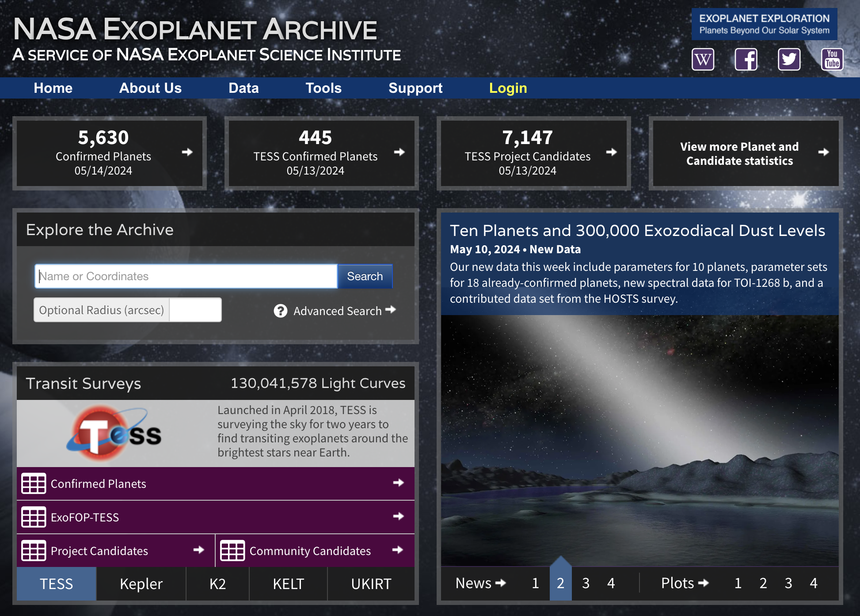Click the Advanced Search help question mark
This screenshot has height=616, width=860.
(280, 311)
